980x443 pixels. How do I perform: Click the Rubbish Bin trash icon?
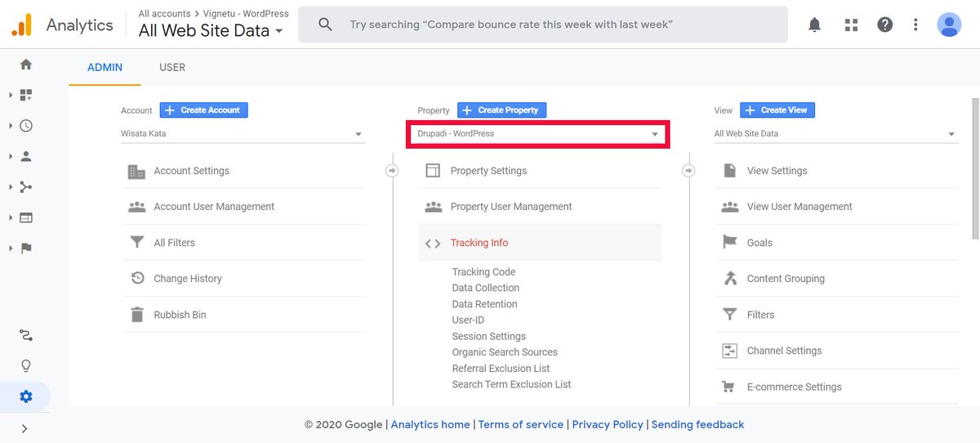[x=136, y=315]
